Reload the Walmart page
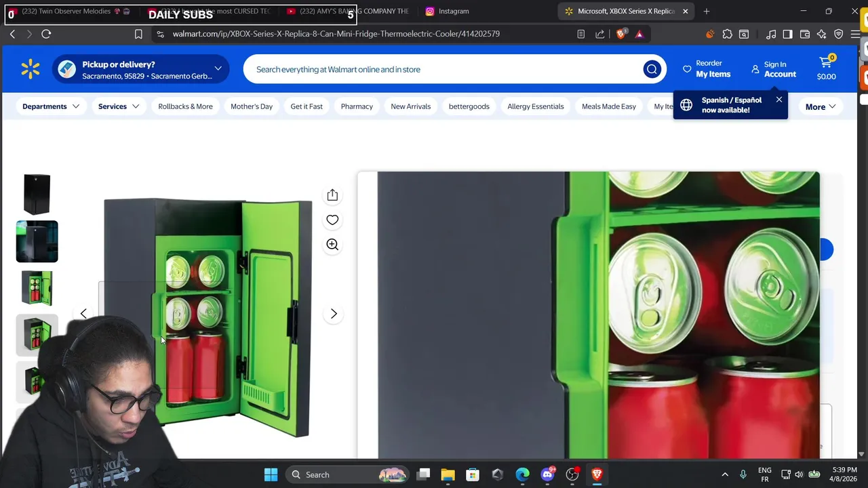This screenshot has width=868, height=488. point(46,34)
